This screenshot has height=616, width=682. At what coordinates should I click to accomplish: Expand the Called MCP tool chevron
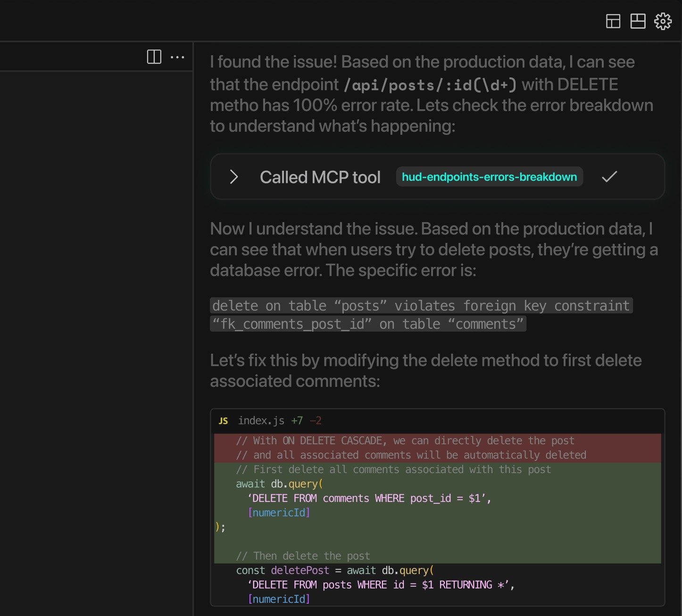coord(233,177)
